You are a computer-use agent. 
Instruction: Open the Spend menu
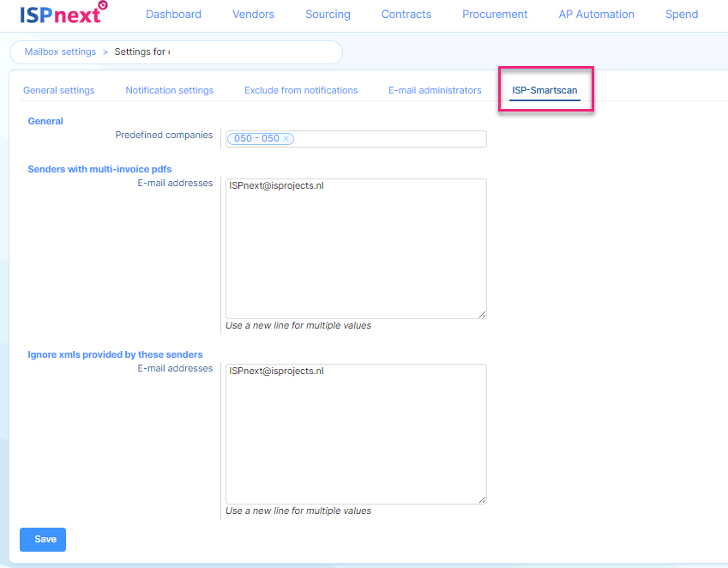tap(682, 15)
